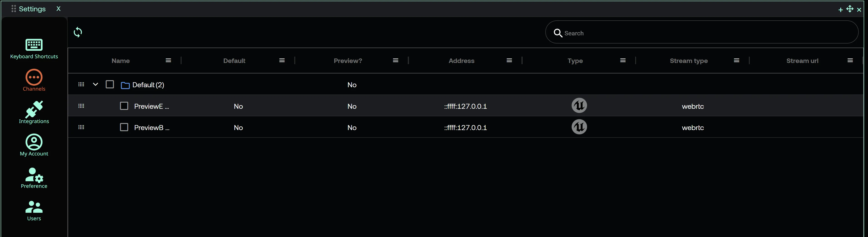Screen dimensions: 868x237
Task: Sort by the Preview? column header
Action: click(347, 61)
